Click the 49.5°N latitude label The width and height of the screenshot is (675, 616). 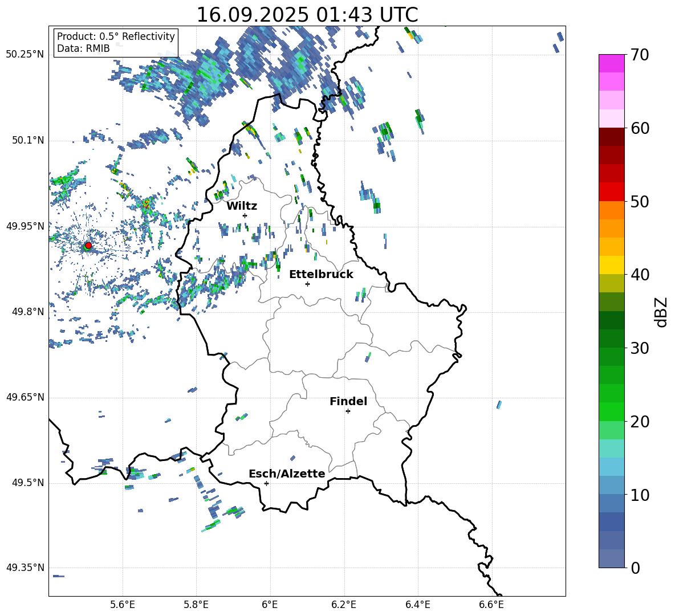[27, 483]
